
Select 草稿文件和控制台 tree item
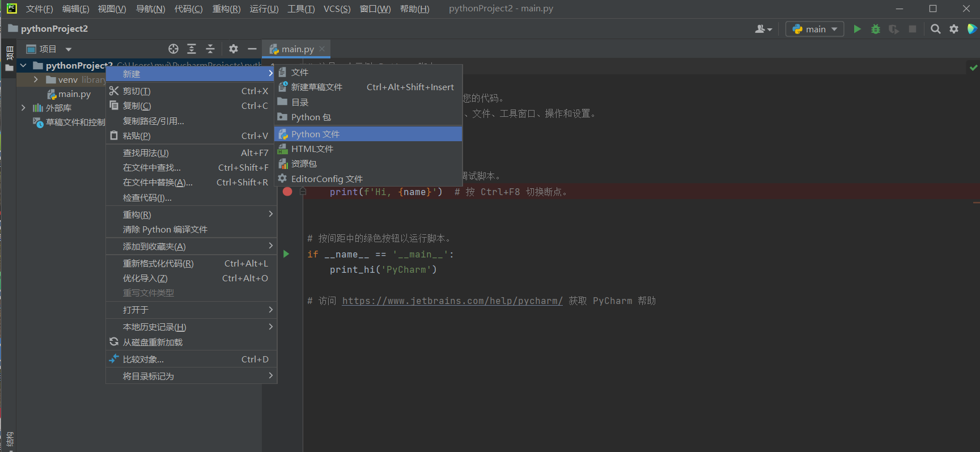point(69,122)
